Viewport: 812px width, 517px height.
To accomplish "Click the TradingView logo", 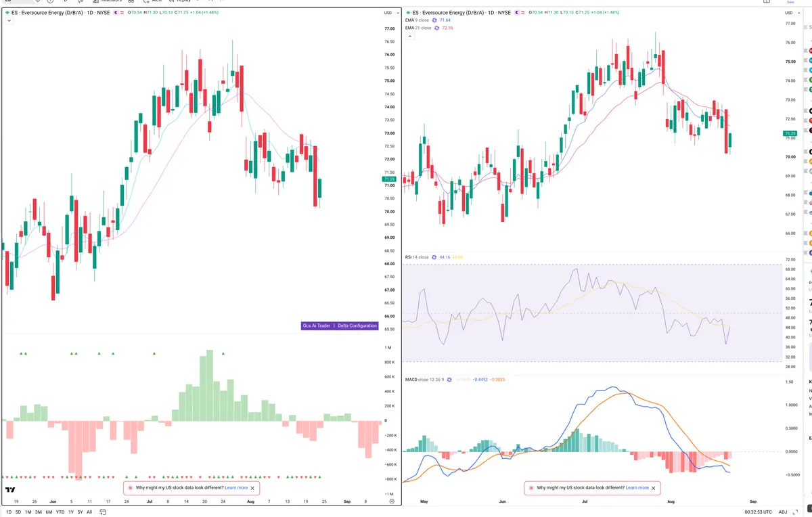I will (10, 489).
